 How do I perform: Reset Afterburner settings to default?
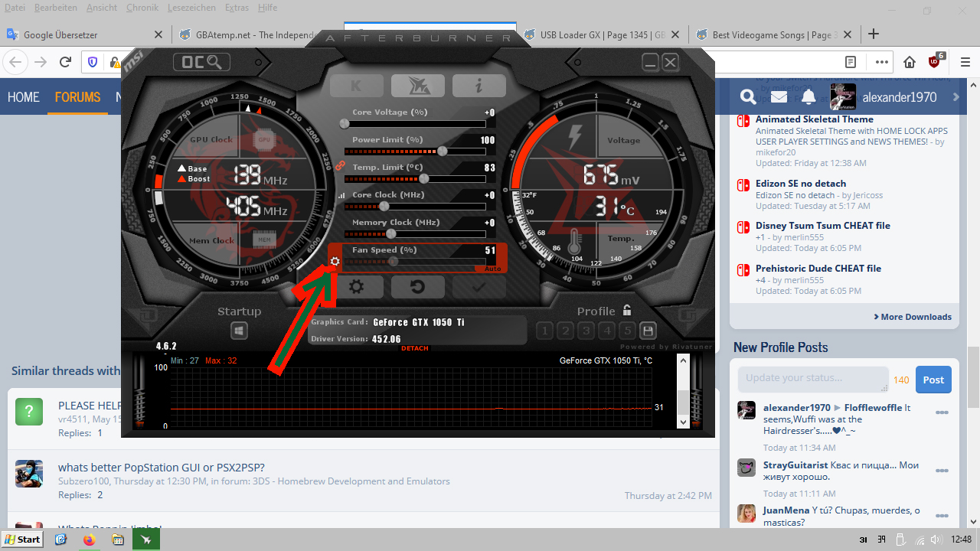[x=417, y=287]
